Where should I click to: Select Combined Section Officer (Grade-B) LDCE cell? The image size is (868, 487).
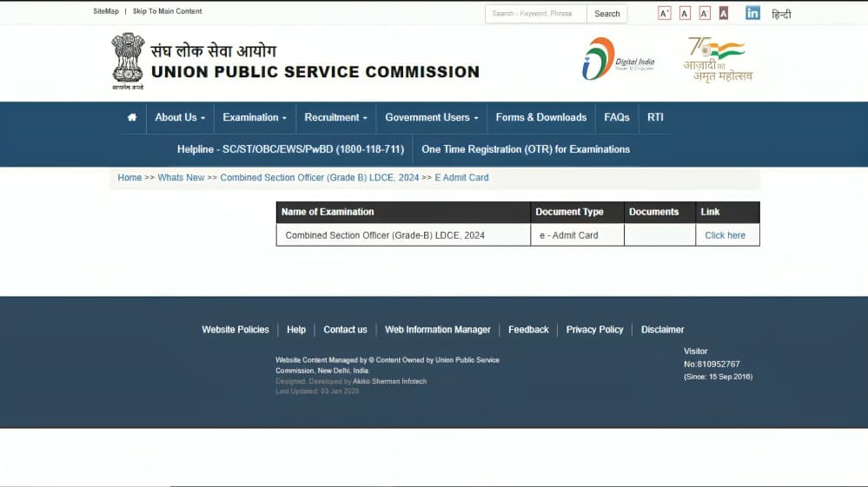(x=403, y=235)
